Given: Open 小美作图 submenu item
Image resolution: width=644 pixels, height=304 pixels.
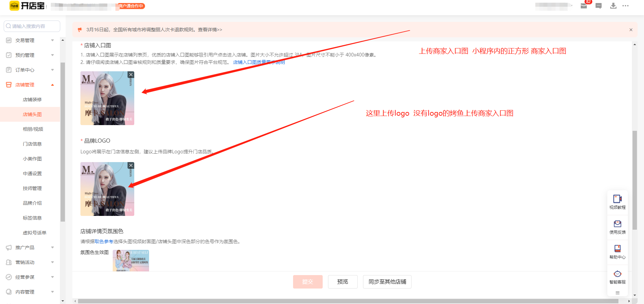Looking at the screenshot, I should tap(32, 159).
